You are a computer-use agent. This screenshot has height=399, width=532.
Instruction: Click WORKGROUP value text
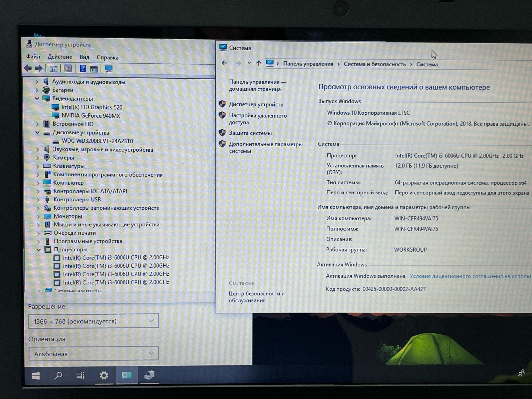410,250
